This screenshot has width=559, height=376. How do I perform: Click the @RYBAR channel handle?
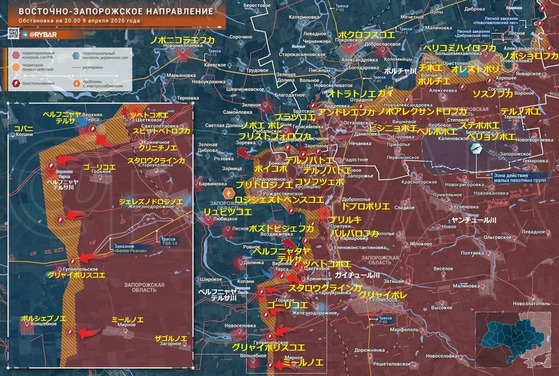[43, 35]
